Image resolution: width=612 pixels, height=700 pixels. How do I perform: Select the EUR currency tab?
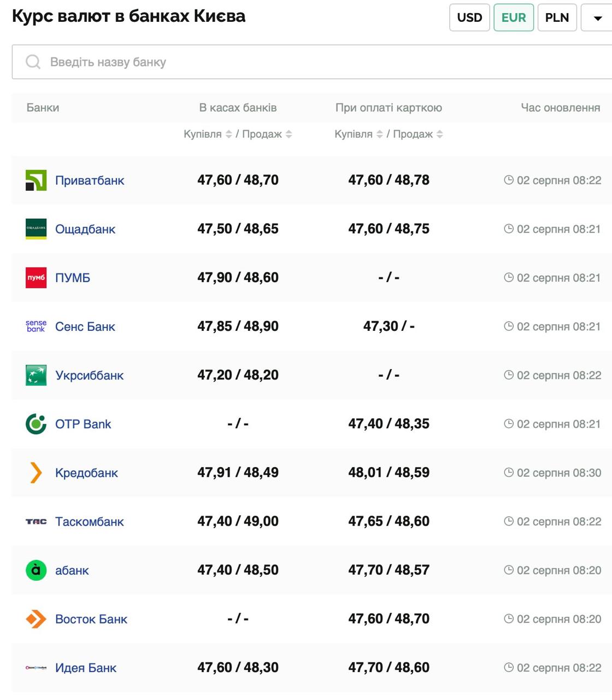point(514,17)
